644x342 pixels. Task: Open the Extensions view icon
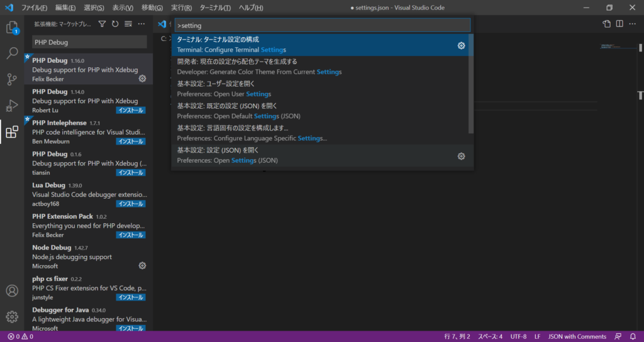point(12,132)
